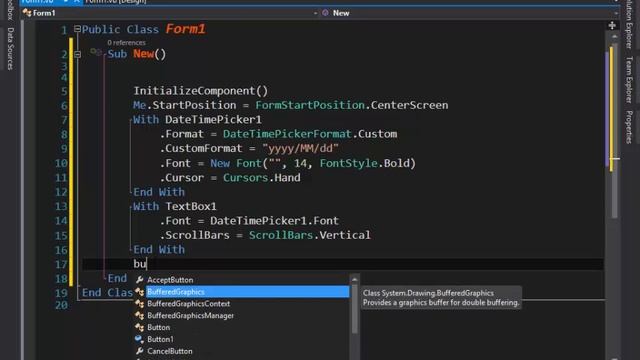Collapse the Sub New() outline block
This screenshot has width=640, height=360.
(77, 54)
